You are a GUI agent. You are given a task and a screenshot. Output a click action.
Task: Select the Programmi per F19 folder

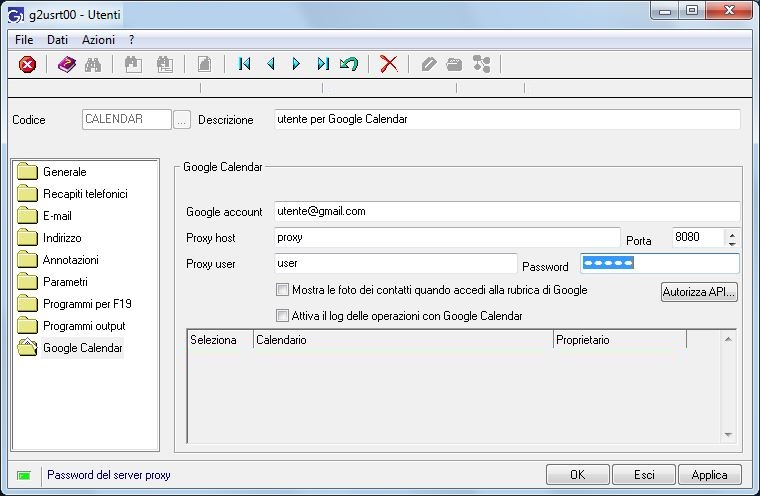74,304
